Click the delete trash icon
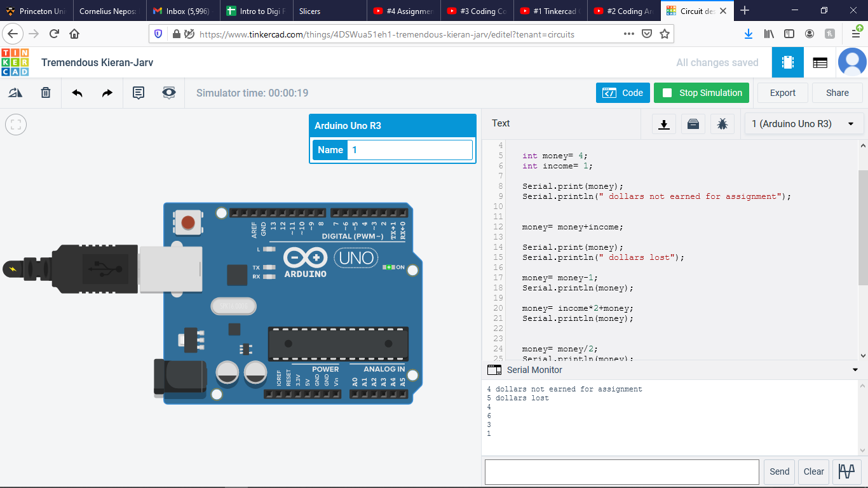868x488 pixels. [46, 93]
